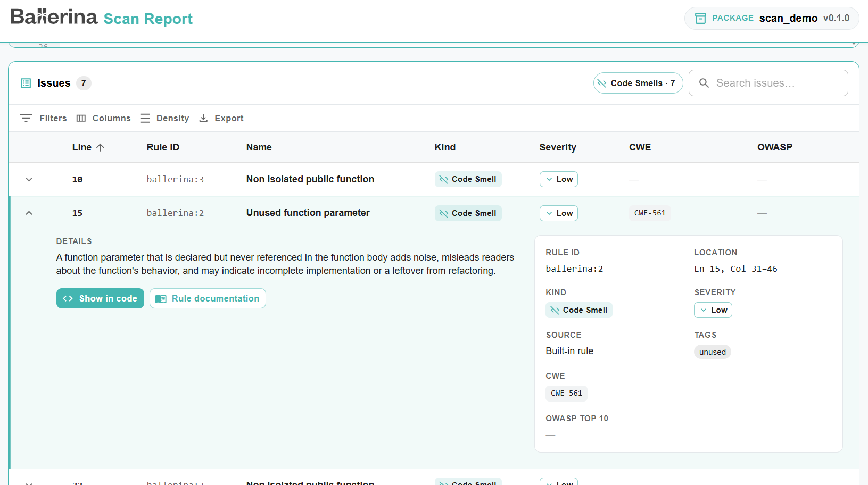This screenshot has height=485, width=868.
Task: Click line number 10 cell
Action: click(x=77, y=179)
